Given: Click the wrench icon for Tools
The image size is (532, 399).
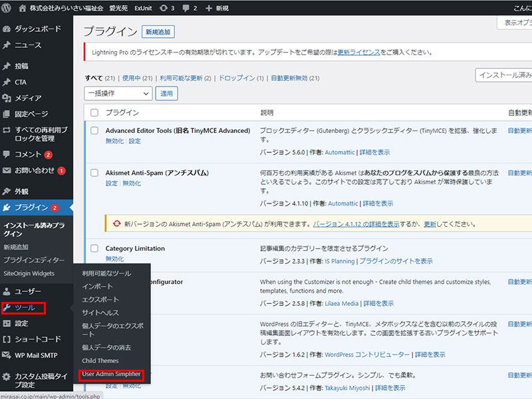Looking at the screenshot, I should point(7,308).
